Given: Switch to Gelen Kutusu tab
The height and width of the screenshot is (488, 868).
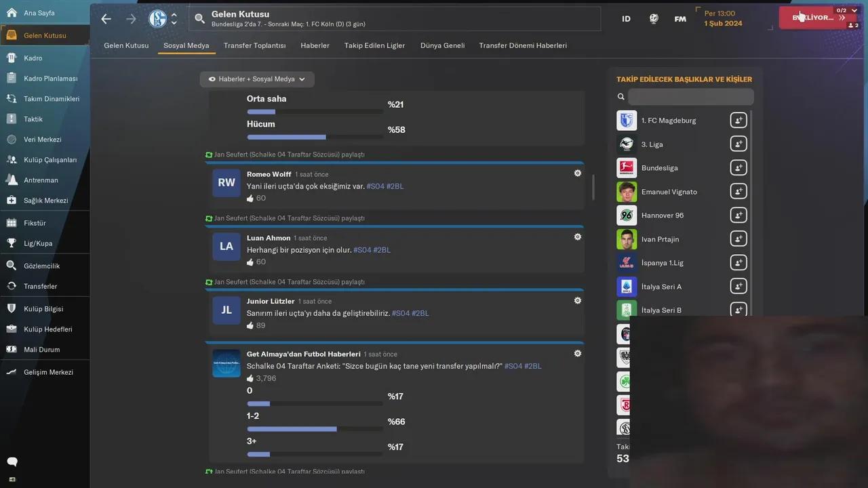Looking at the screenshot, I should pos(126,45).
